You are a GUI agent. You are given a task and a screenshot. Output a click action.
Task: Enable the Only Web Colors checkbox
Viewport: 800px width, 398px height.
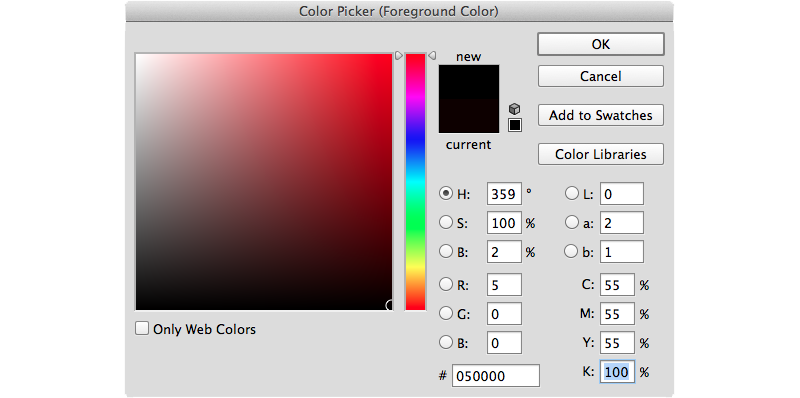(141, 328)
